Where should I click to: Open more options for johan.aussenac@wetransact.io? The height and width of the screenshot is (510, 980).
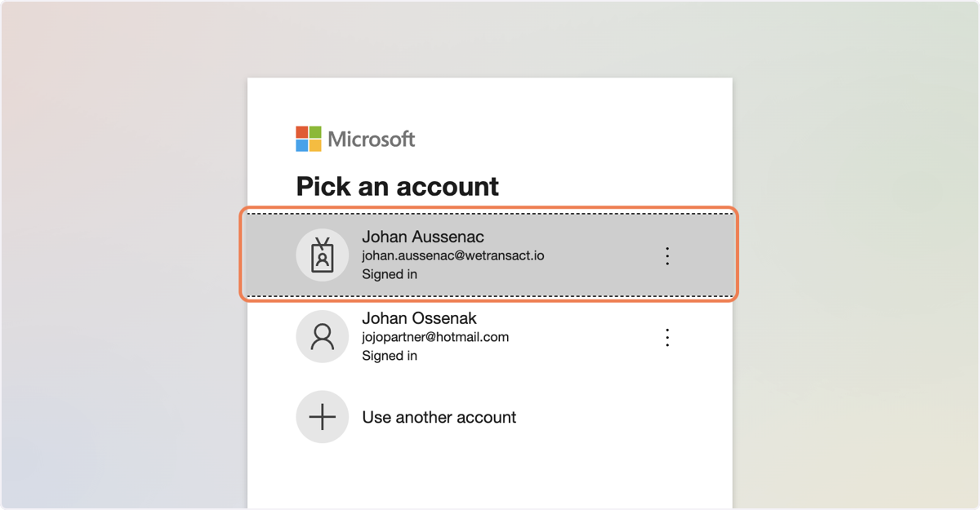tap(667, 255)
